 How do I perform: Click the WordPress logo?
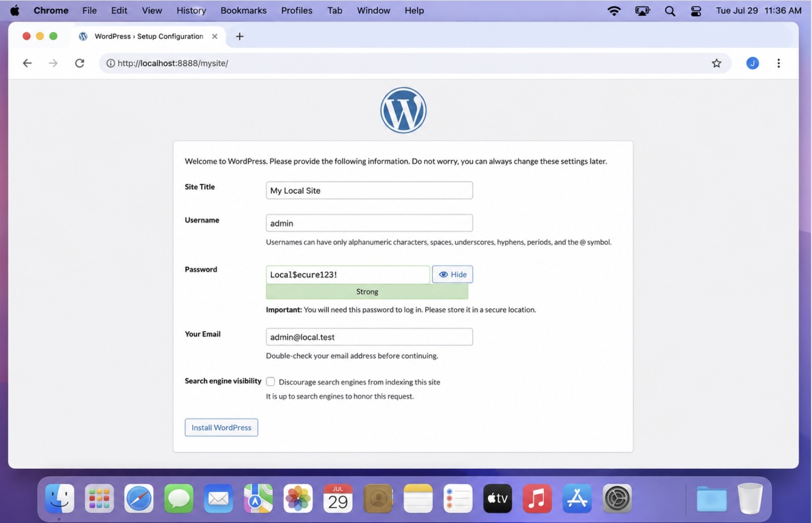pyautogui.click(x=404, y=110)
